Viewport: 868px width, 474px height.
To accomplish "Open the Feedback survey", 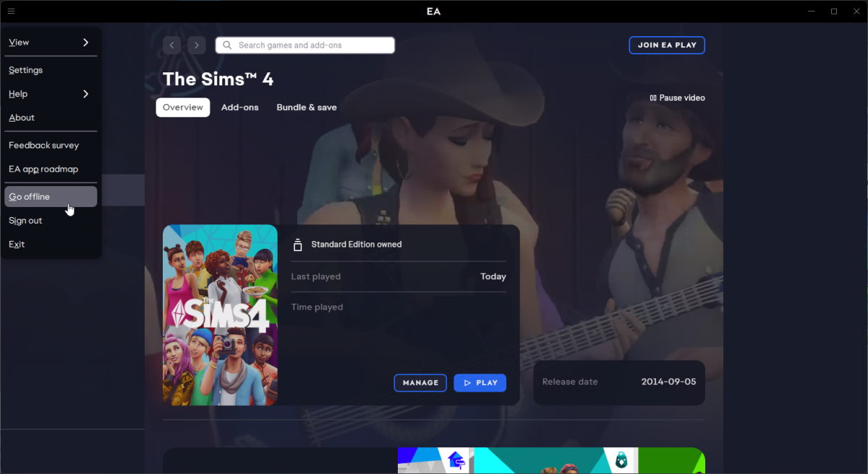I will pyautogui.click(x=44, y=145).
